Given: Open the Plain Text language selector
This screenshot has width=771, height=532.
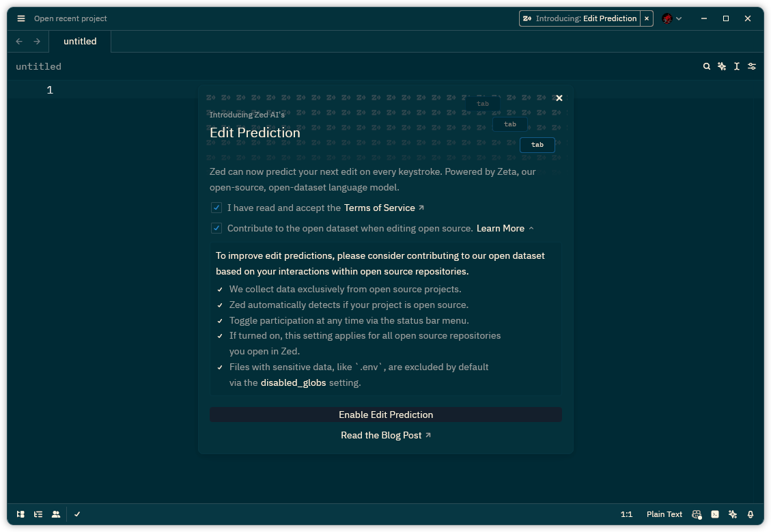Looking at the screenshot, I should pos(664,514).
